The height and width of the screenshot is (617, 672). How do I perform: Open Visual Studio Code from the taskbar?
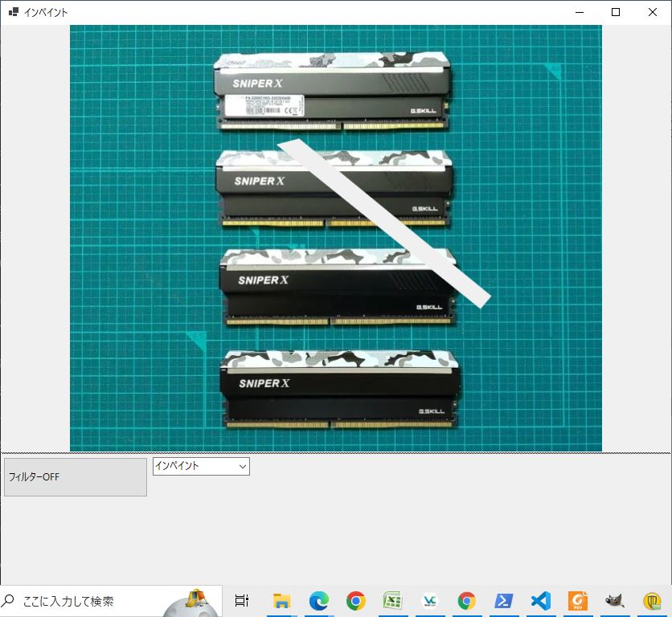(x=540, y=601)
